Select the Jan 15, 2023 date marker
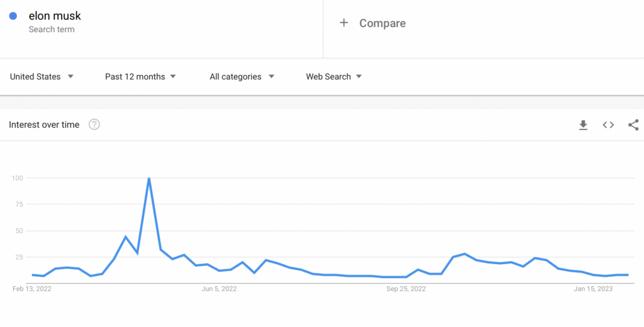Viewport: 644px width, 327px height. (593, 289)
